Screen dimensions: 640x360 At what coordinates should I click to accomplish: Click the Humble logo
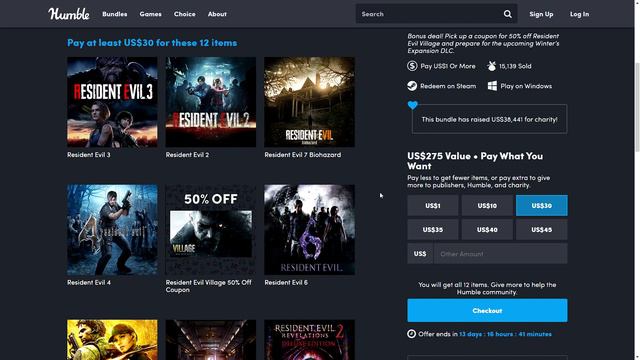[69, 14]
